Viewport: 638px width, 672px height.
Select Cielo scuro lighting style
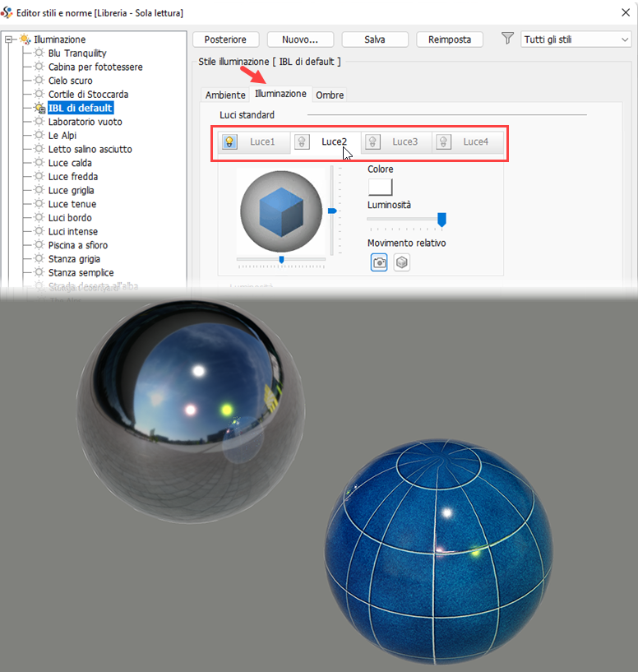point(70,81)
